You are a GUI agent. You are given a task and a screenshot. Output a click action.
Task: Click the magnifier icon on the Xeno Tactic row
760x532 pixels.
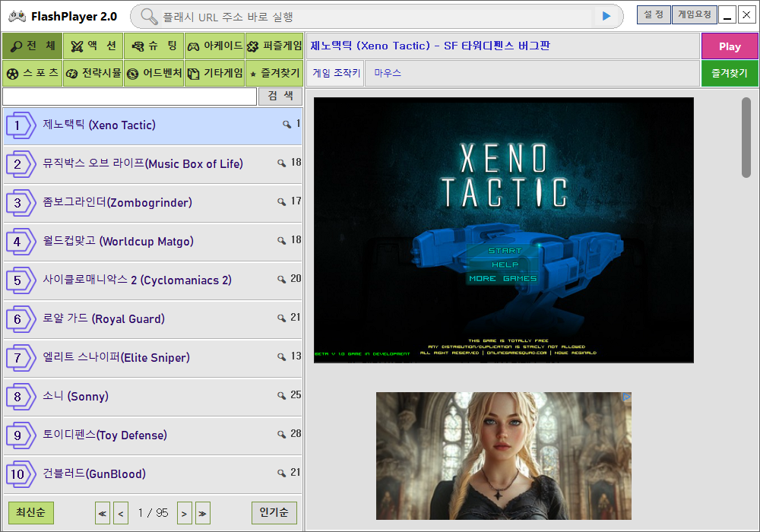pyautogui.click(x=287, y=125)
